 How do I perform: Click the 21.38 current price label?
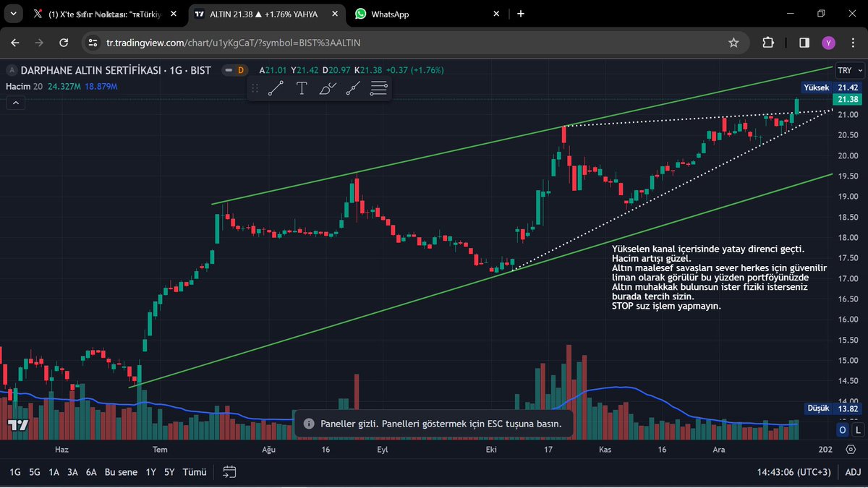coord(848,99)
